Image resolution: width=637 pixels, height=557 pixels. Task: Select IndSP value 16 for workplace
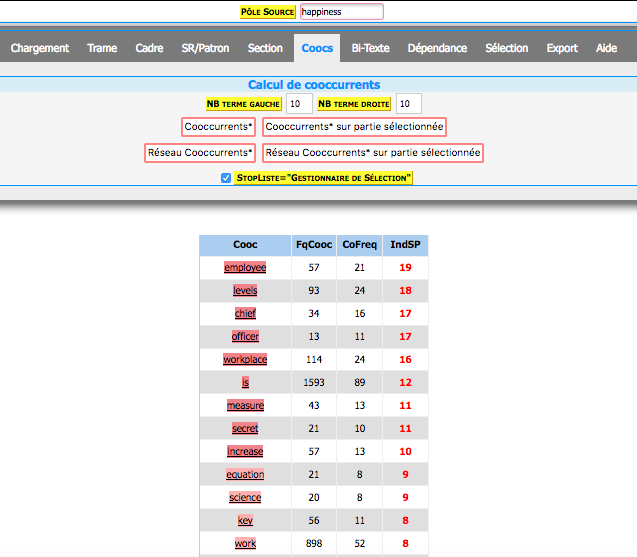pos(405,359)
